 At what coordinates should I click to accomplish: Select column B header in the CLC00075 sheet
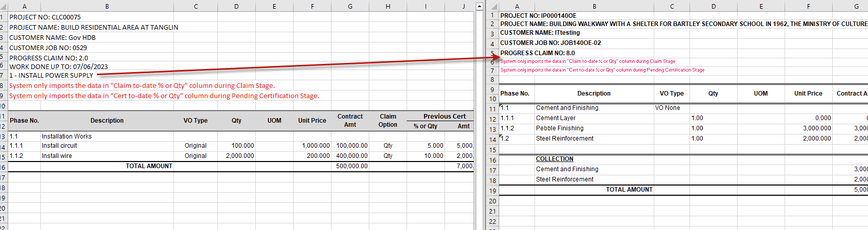point(107,7)
